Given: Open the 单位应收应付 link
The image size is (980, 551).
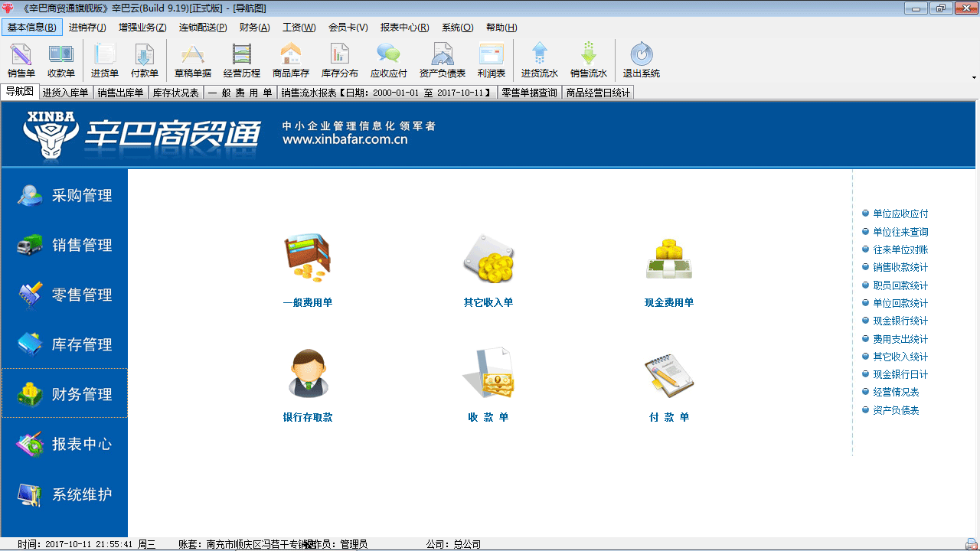Looking at the screenshot, I should coord(900,214).
